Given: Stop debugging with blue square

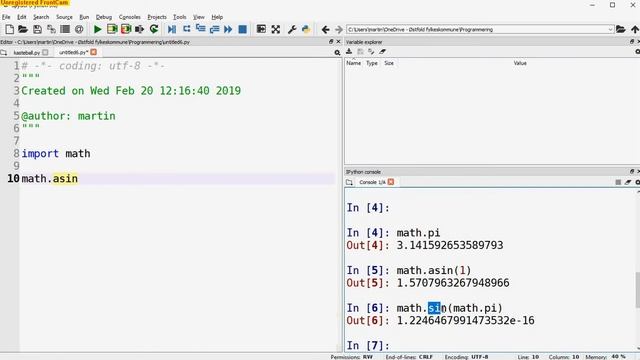Looking at the screenshot, I should click(x=242, y=29).
